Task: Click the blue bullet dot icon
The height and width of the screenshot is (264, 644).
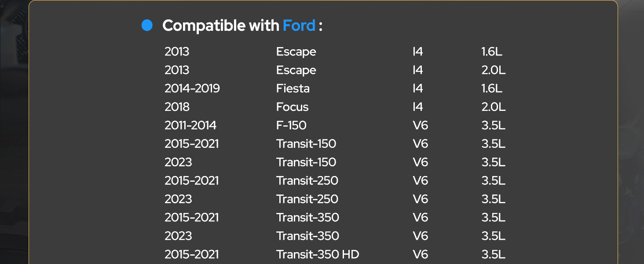Action: click(x=147, y=26)
